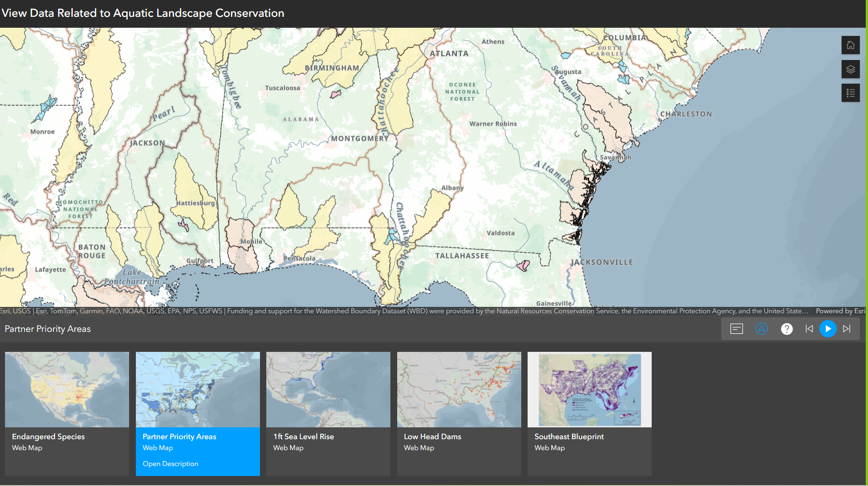Viewport: 868px width, 486px height.
Task: Toggle the auto-navigate compass icon
Action: pos(761,329)
